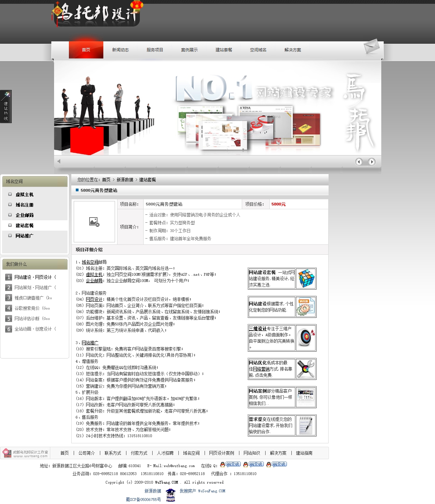Click the police badge icon in footer

click(170, 495)
